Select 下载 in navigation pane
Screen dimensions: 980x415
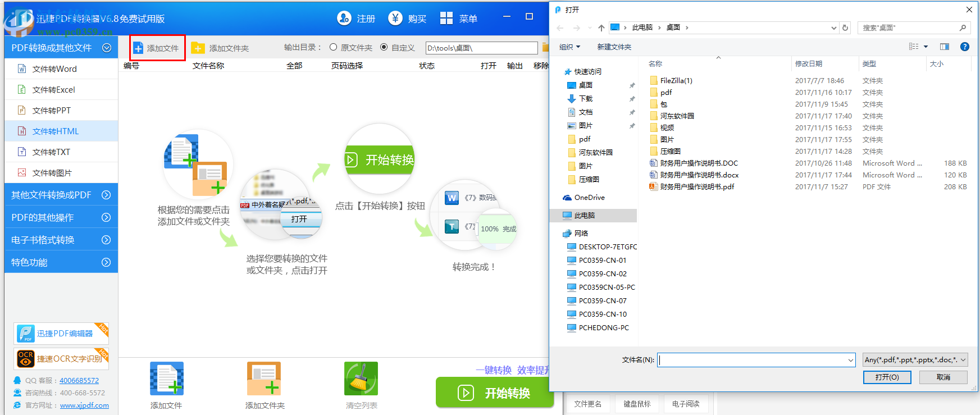(x=585, y=98)
